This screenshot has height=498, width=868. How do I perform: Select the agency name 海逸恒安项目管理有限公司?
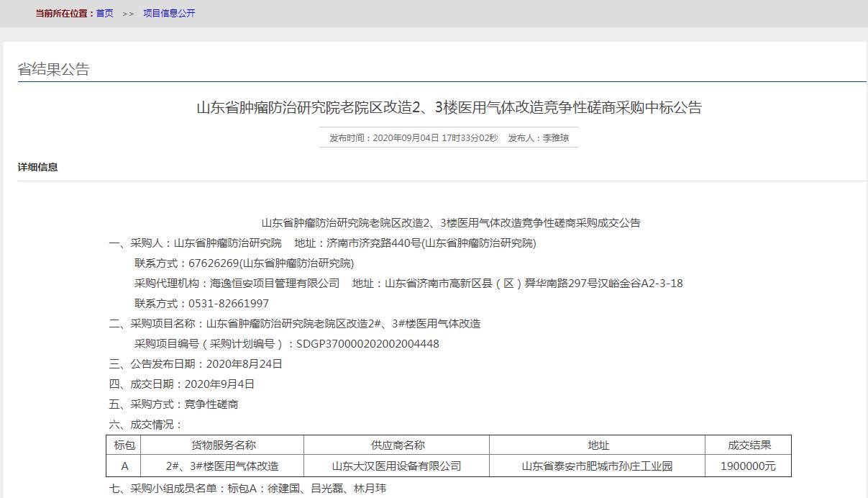click(274, 284)
